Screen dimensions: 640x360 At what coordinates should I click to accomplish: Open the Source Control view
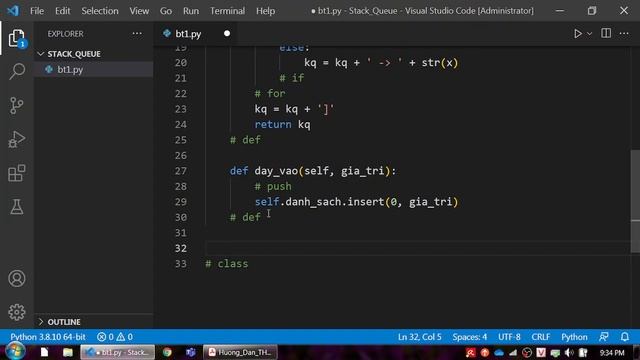pyautogui.click(x=17, y=105)
